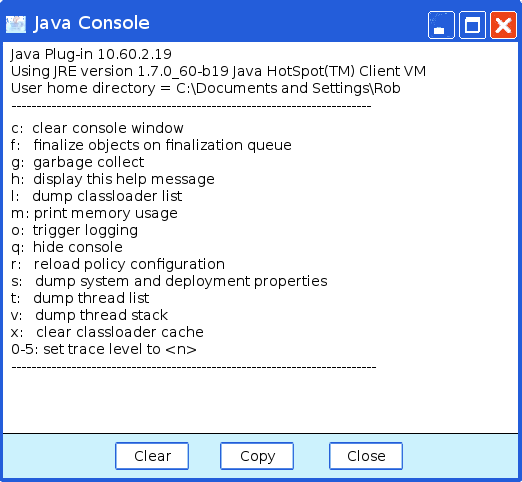
Task: Copy console output with the Copy button
Action: [x=257, y=456]
